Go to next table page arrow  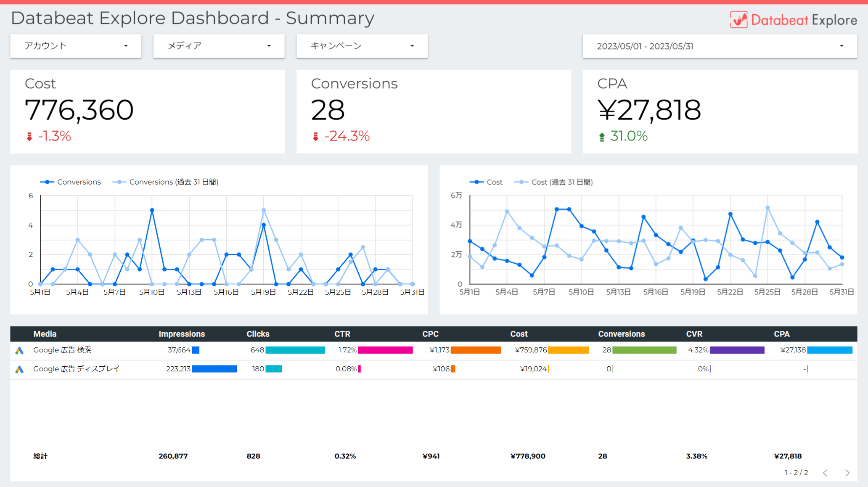(847, 473)
